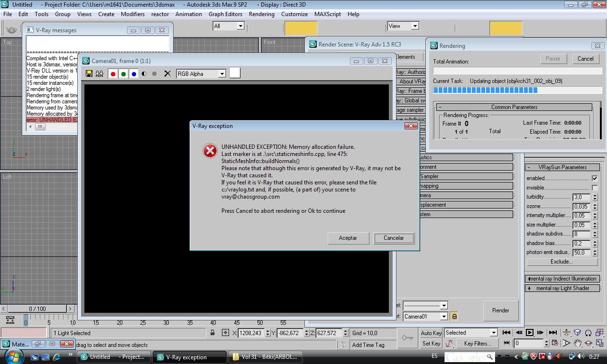Open the View coordinate system dropdown
Image resolution: width=607 pixels, height=364 pixels.
click(x=403, y=26)
